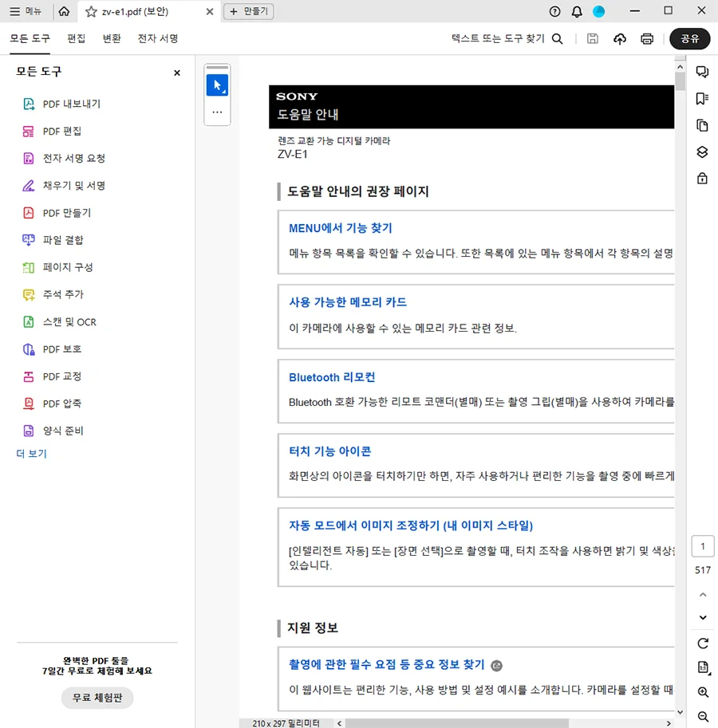Select the arrow selection tool
Viewport: 718px width, 728px height.
[217, 85]
